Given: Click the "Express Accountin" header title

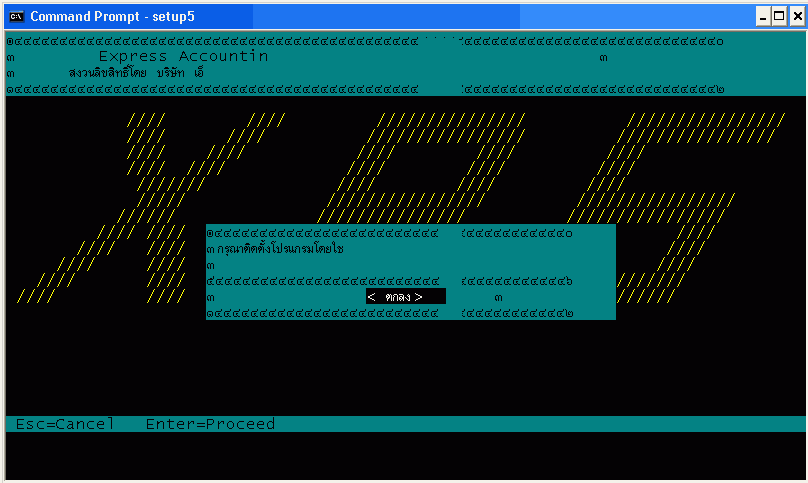Looking at the screenshot, I should (183, 57).
